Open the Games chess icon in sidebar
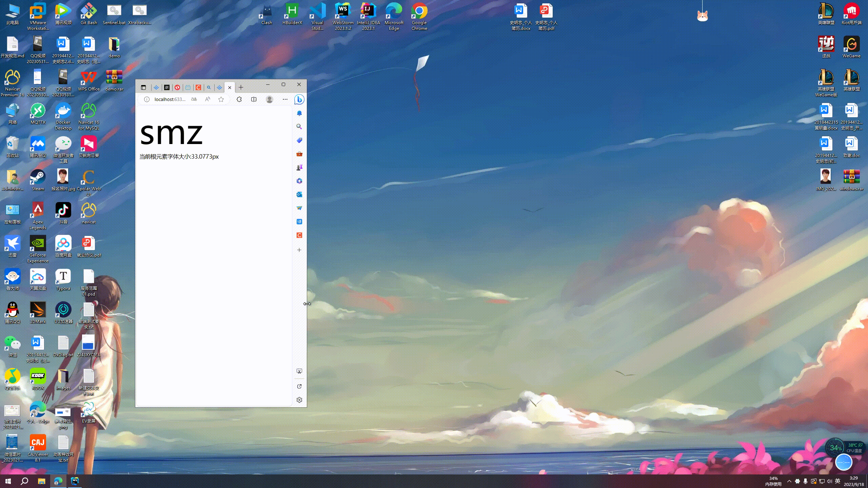 click(x=299, y=167)
